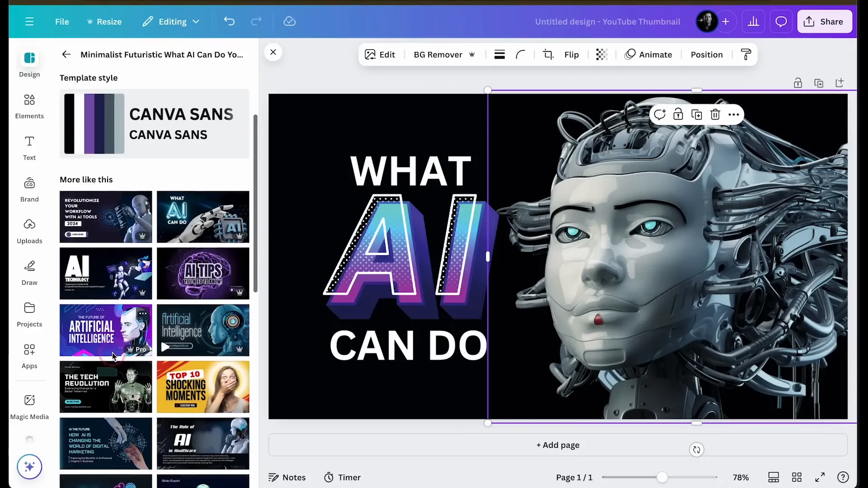Screen dimensions: 868x488
Task: Open the Resize option
Action: (x=104, y=22)
